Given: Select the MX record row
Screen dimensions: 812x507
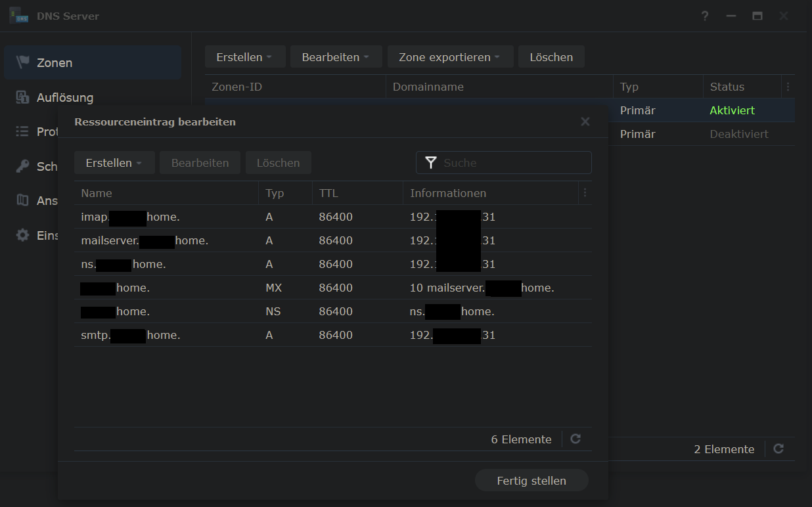Looking at the screenshot, I should 333,288.
